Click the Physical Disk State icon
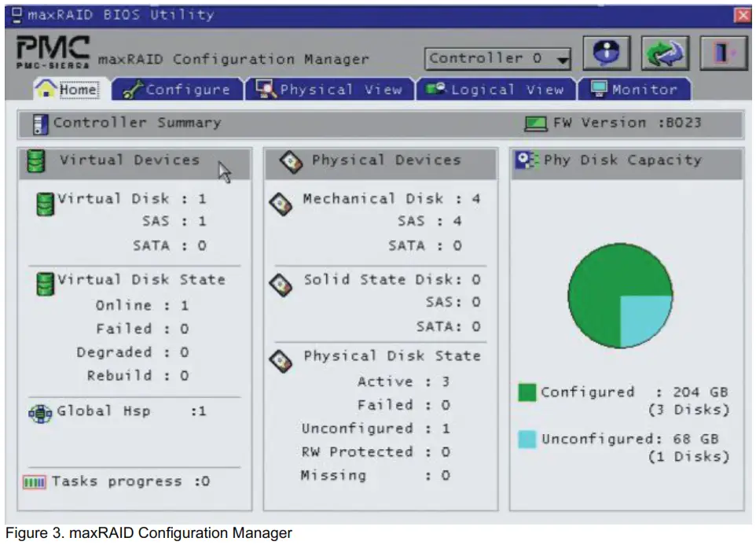756x545 pixels. (281, 361)
